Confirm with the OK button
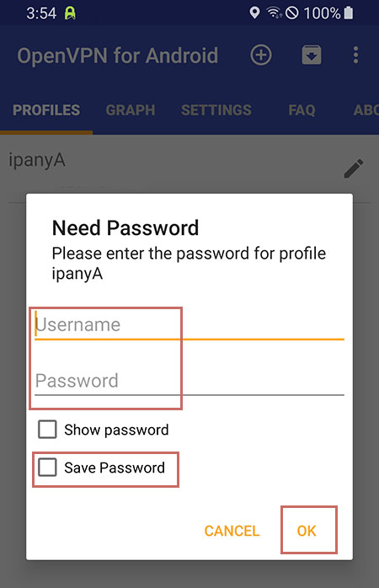The height and width of the screenshot is (588, 379). [307, 531]
